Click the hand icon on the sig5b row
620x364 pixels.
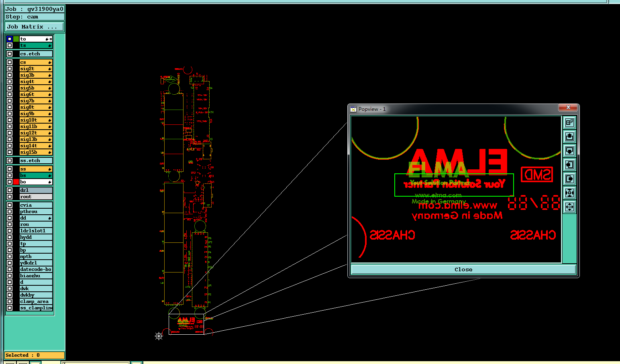click(50, 88)
